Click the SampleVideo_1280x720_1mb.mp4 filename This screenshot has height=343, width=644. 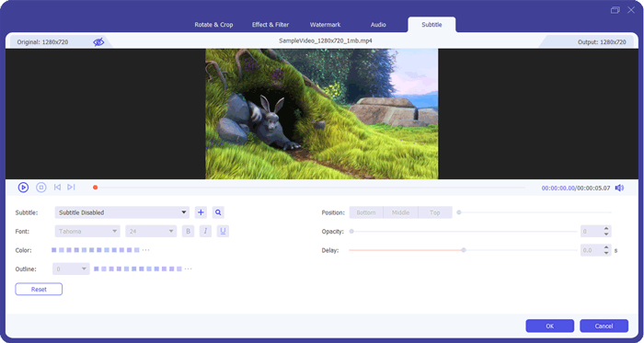coord(326,40)
